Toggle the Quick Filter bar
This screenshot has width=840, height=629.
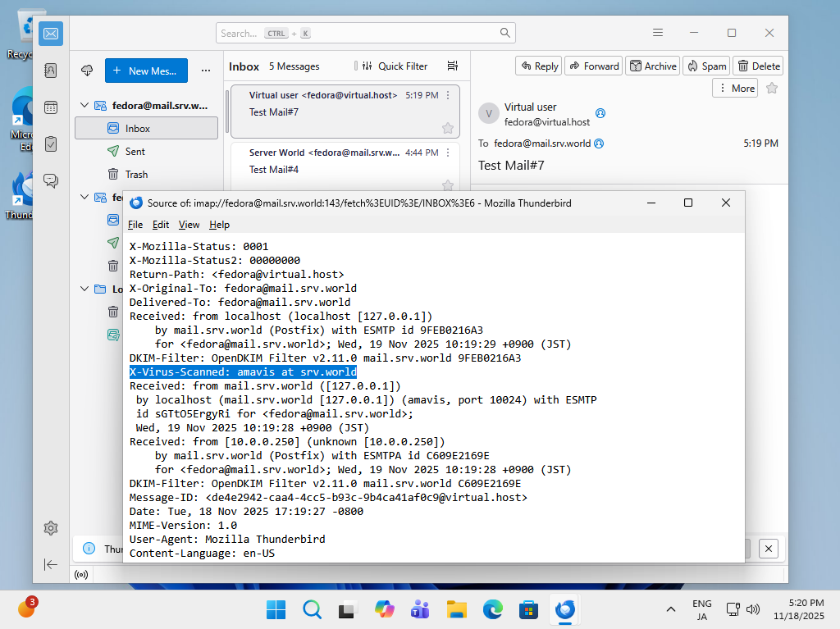coord(390,66)
